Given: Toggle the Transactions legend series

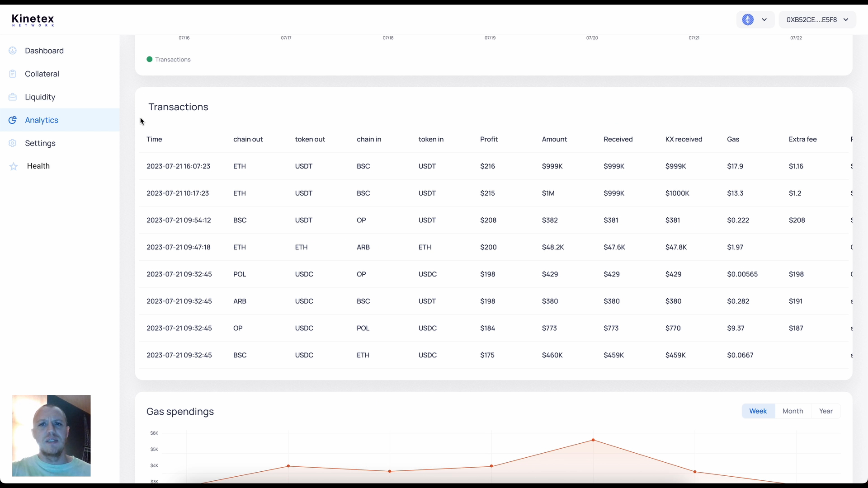Looking at the screenshot, I should [169, 59].
